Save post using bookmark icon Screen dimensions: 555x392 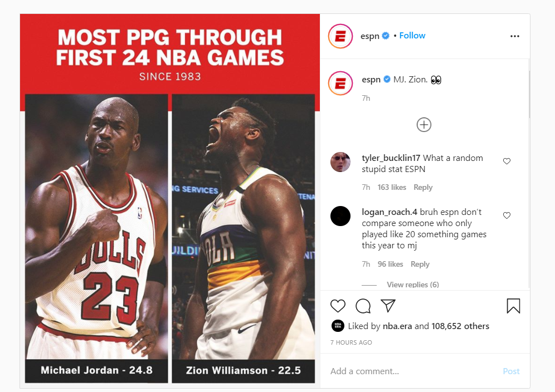click(513, 306)
